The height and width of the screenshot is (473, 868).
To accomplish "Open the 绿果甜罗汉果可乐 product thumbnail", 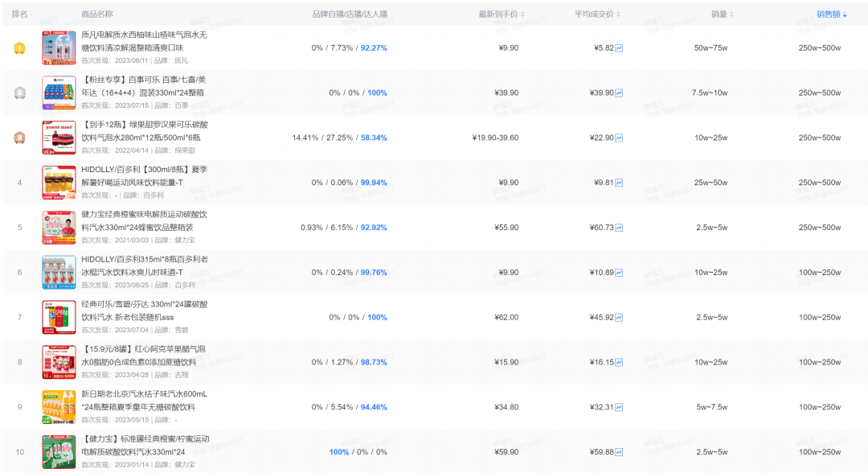I will click(59, 138).
